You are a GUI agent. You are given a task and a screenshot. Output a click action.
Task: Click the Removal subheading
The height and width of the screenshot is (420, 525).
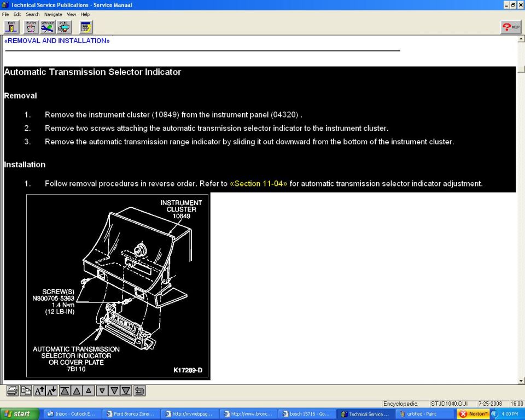click(x=20, y=96)
